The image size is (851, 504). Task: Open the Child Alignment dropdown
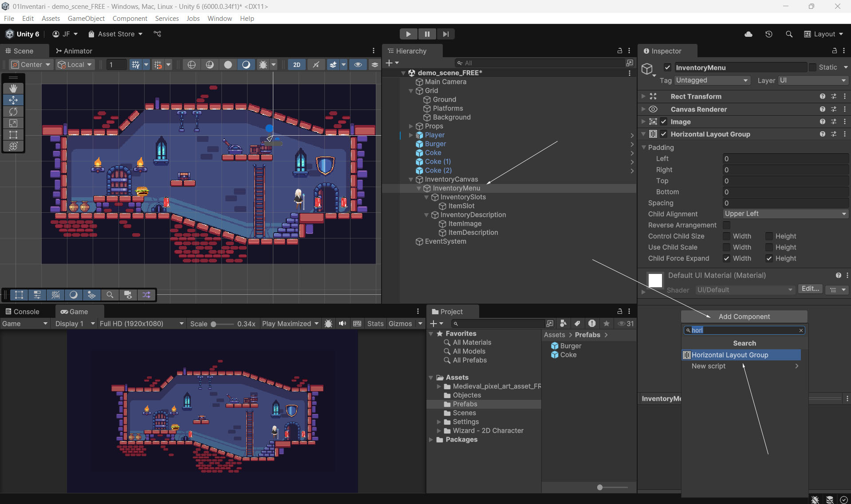pyautogui.click(x=785, y=214)
